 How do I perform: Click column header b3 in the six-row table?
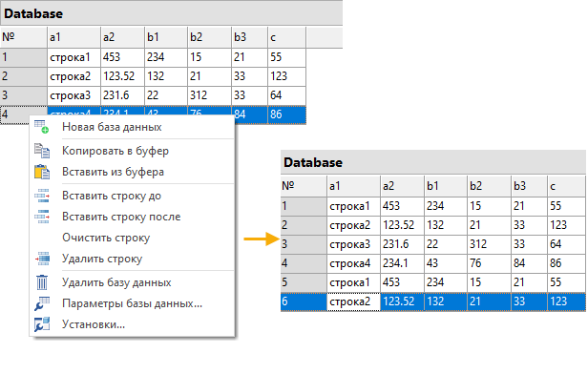(x=529, y=186)
